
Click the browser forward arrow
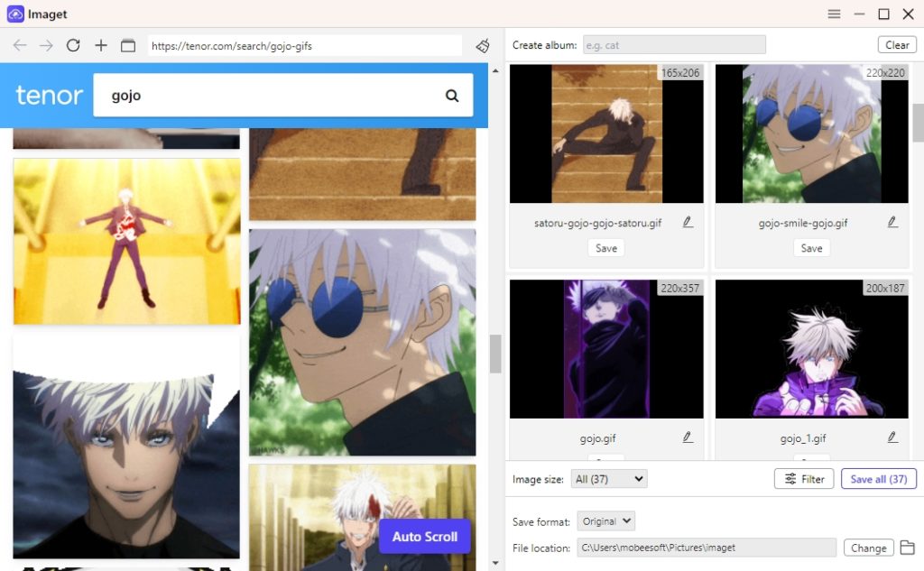point(46,45)
